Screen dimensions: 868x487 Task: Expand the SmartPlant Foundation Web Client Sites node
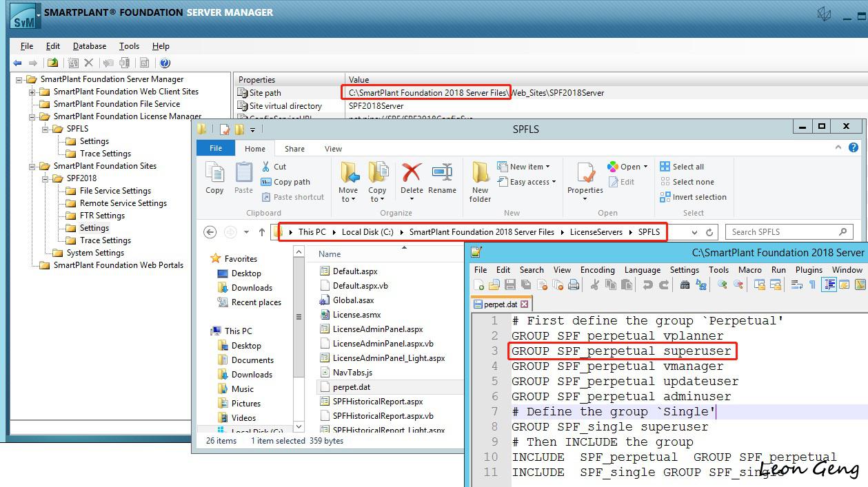coord(32,92)
